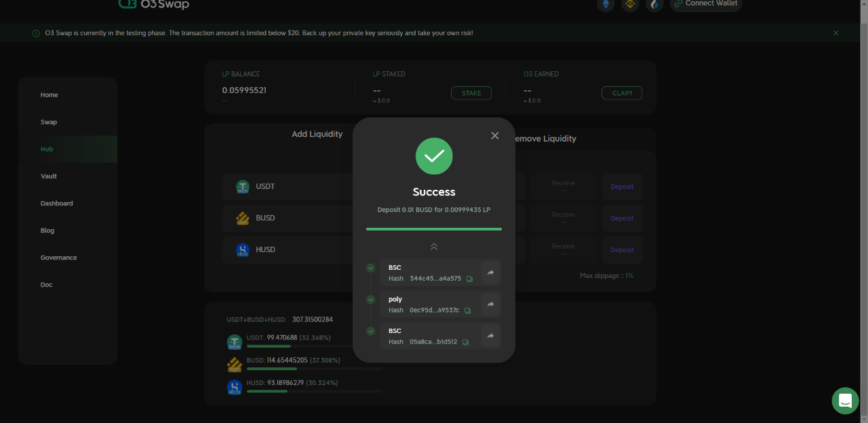Close the Success dialog with the X

pyautogui.click(x=495, y=136)
